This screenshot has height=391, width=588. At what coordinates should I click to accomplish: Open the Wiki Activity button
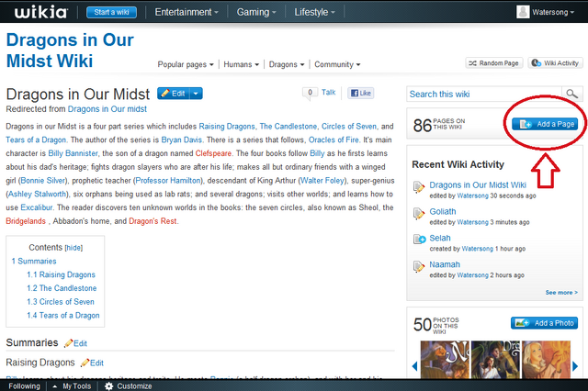555,63
